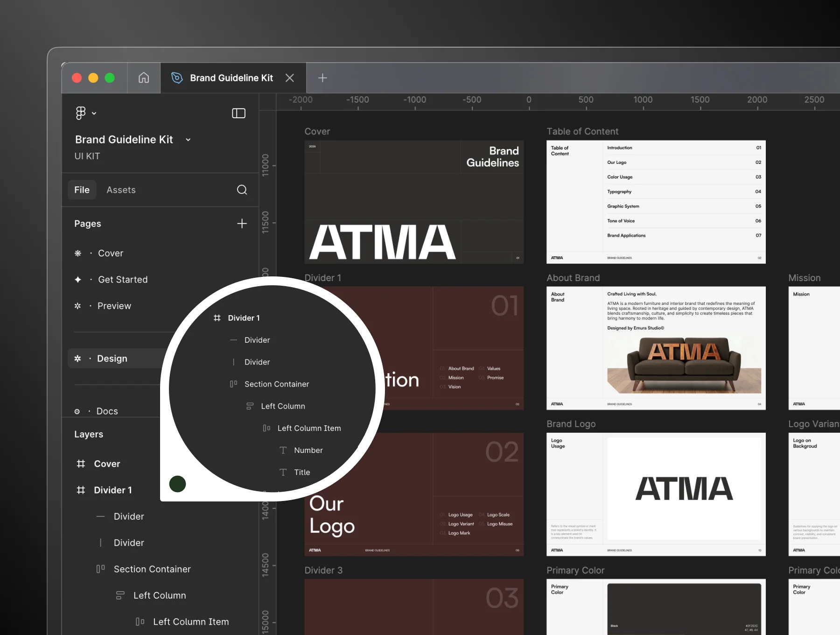Go to the home tab icon
This screenshot has height=635, width=840.
coord(144,78)
